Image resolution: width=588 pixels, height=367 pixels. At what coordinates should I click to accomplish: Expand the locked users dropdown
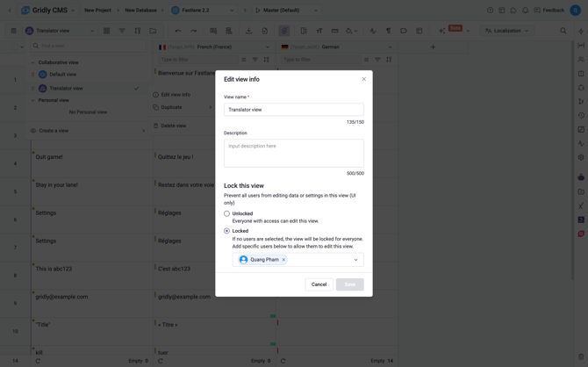355,260
